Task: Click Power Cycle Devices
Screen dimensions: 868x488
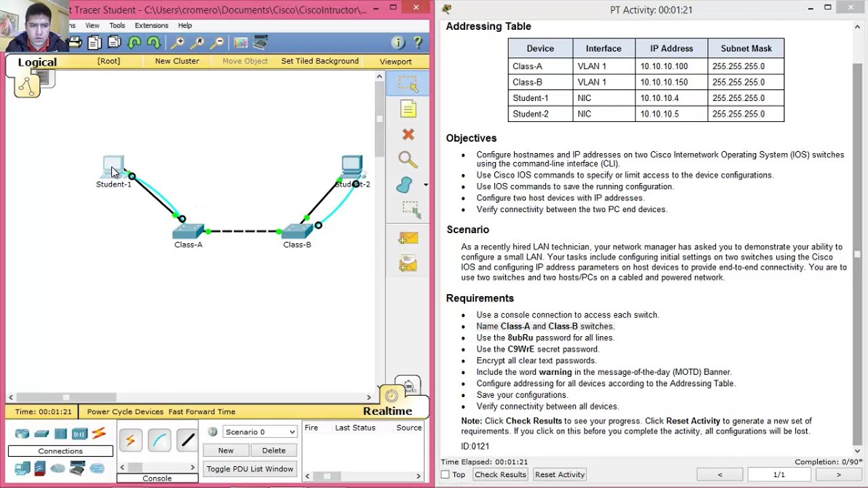Action: (x=125, y=411)
